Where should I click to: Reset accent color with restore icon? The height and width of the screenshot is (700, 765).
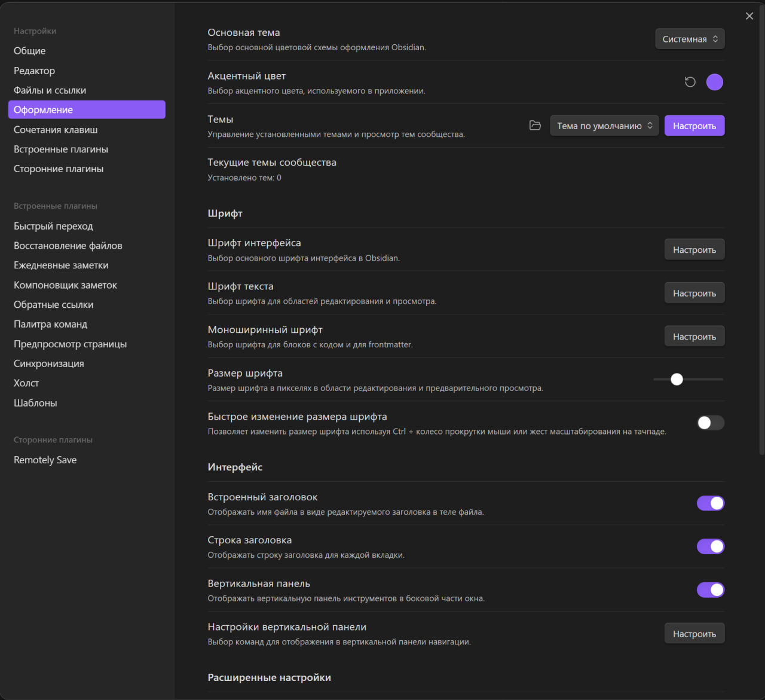(690, 82)
